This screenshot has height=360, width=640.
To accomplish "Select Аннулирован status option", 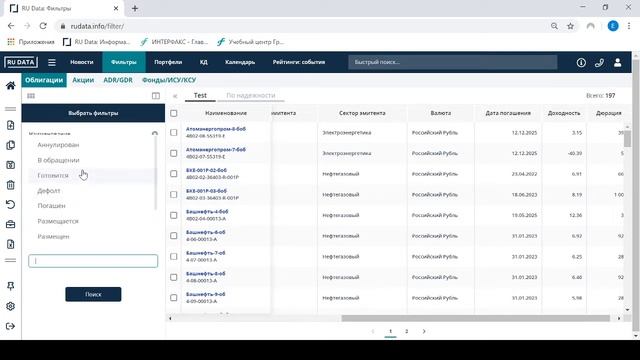I will coord(58,145).
